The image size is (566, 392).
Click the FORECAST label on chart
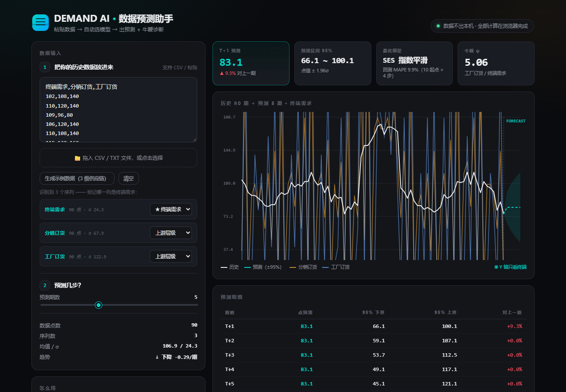coord(515,121)
